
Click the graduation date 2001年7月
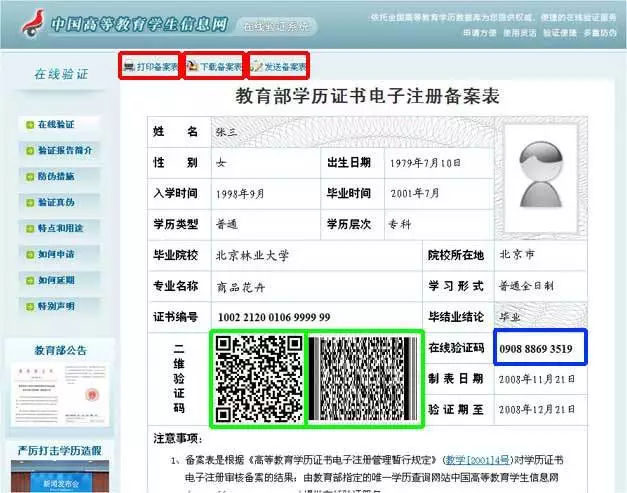point(415,194)
